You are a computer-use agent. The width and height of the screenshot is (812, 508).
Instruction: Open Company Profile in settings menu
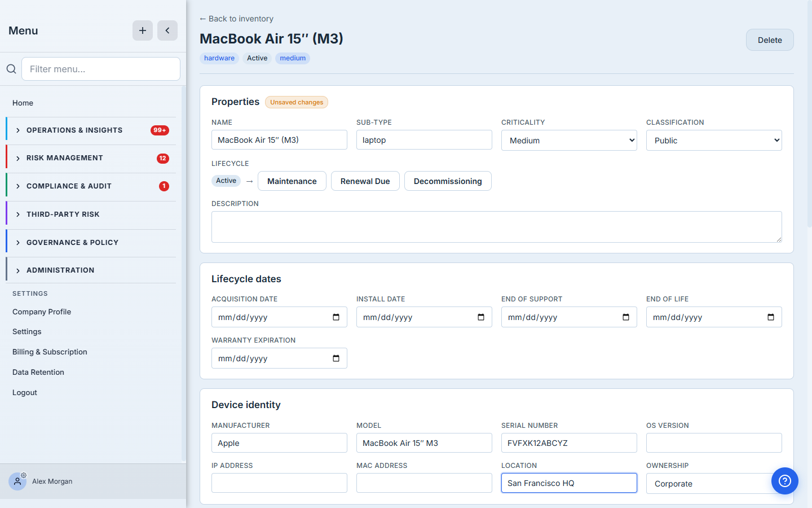coord(42,312)
